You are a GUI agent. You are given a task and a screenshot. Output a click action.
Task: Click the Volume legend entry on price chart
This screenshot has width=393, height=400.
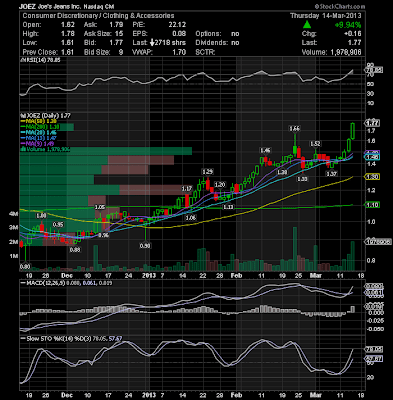(45, 150)
